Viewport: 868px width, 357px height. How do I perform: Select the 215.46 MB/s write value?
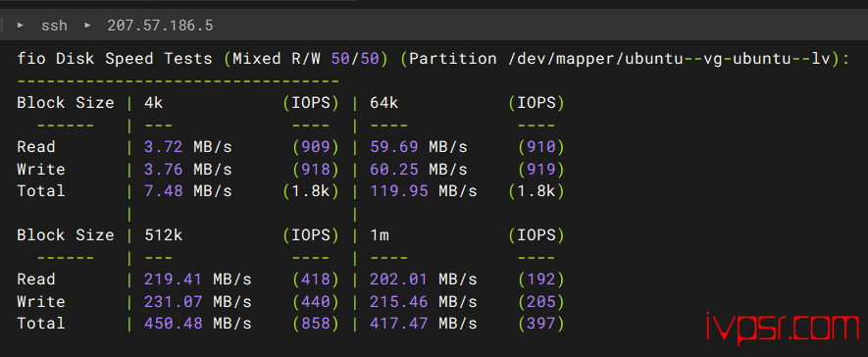[423, 302]
